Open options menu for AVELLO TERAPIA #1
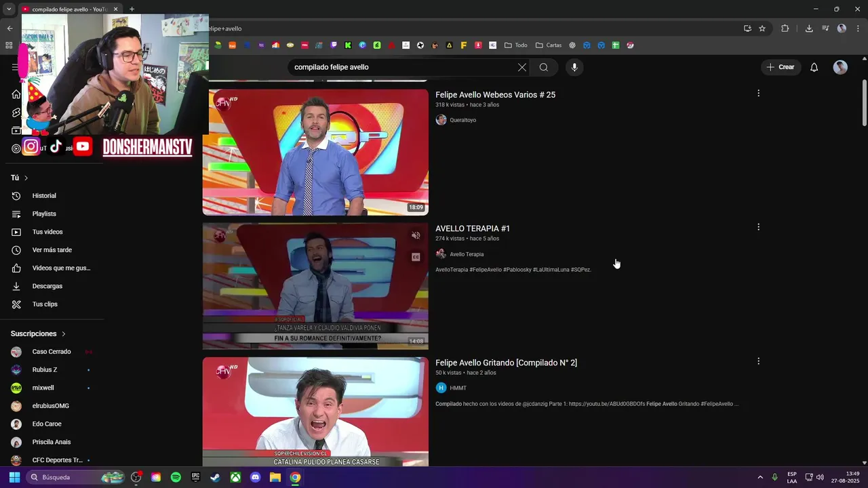The width and height of the screenshot is (868, 488). tap(758, 227)
